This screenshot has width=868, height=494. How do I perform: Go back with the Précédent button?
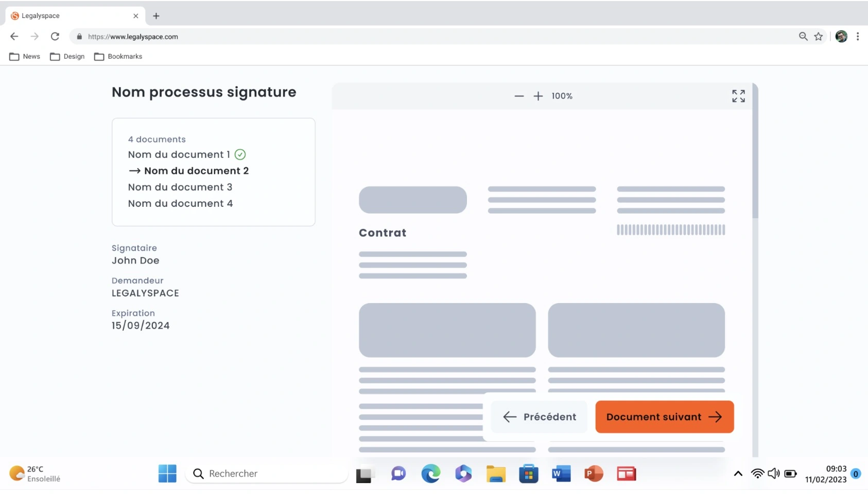coord(539,417)
